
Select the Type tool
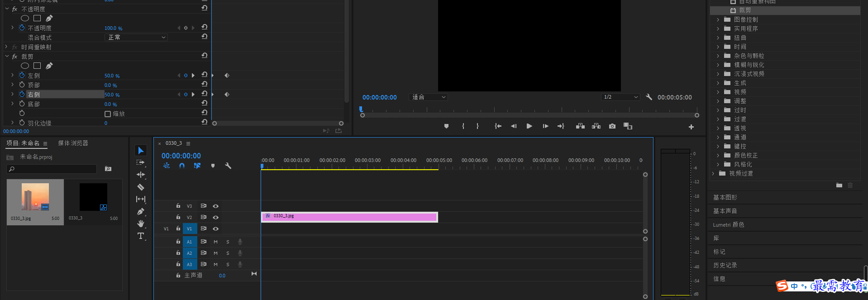pyautogui.click(x=141, y=236)
